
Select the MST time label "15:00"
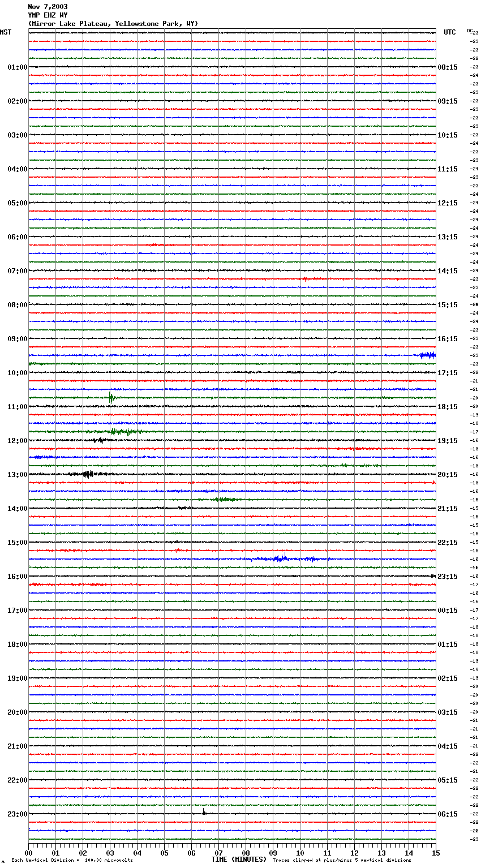(18, 543)
